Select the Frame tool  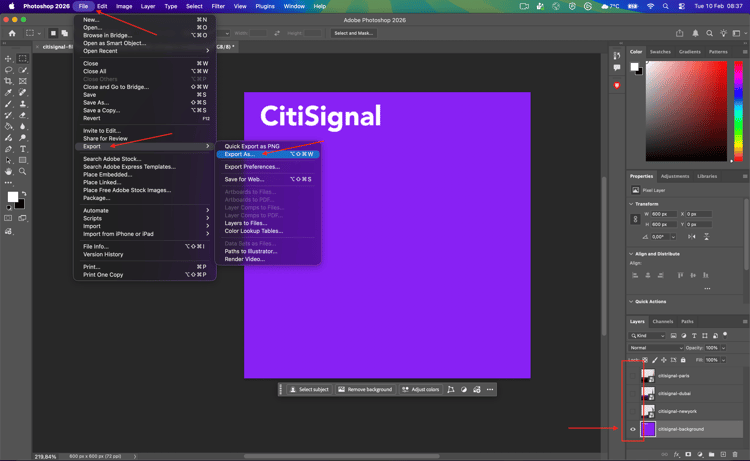(22, 81)
